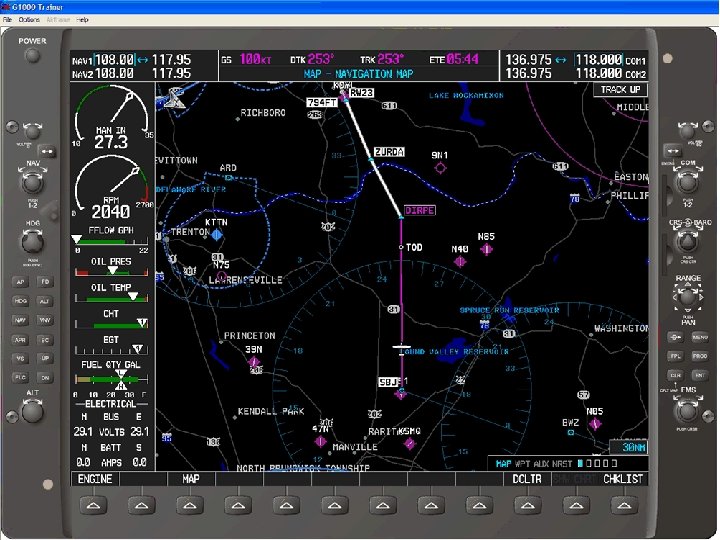Click the FLC key

pos(20,377)
